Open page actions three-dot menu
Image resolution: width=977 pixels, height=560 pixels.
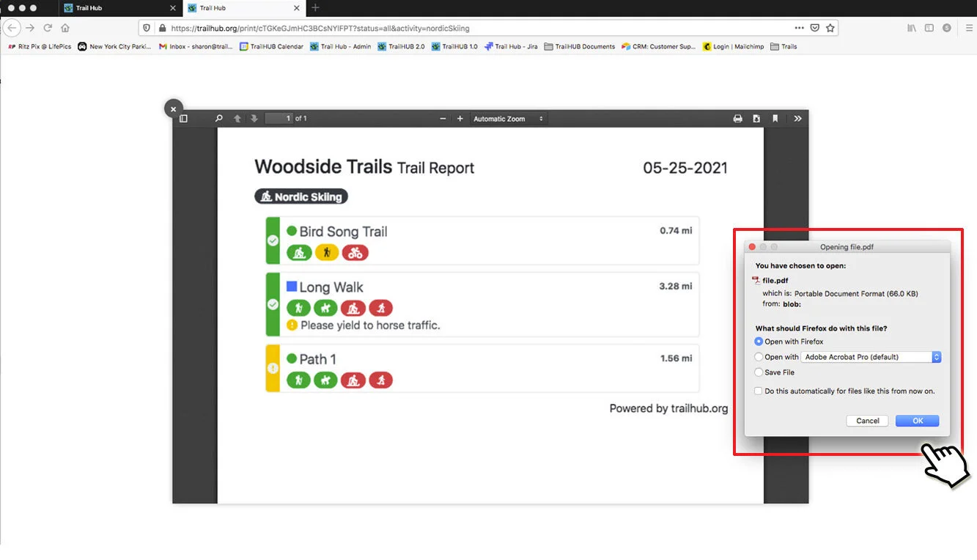tap(799, 28)
